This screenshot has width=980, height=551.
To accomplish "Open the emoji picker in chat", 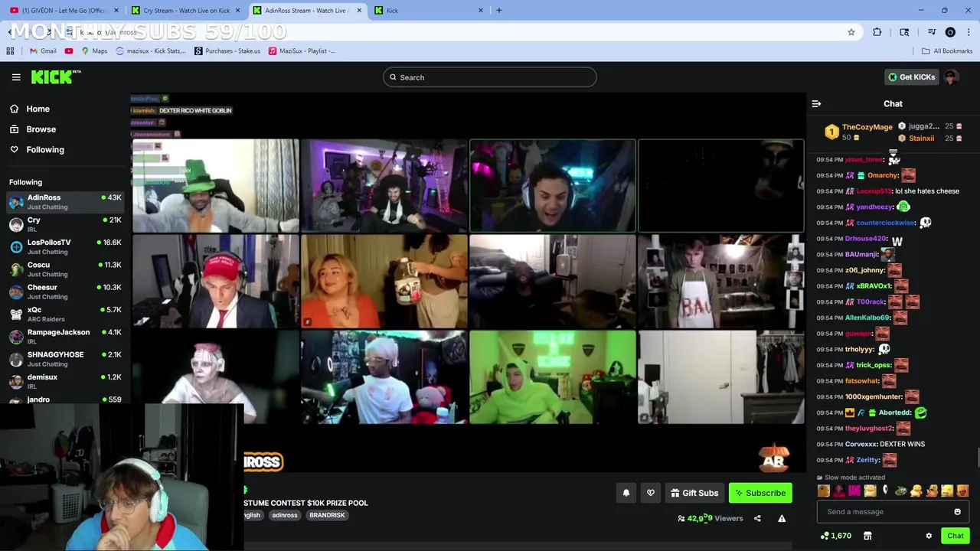I will pos(957,512).
